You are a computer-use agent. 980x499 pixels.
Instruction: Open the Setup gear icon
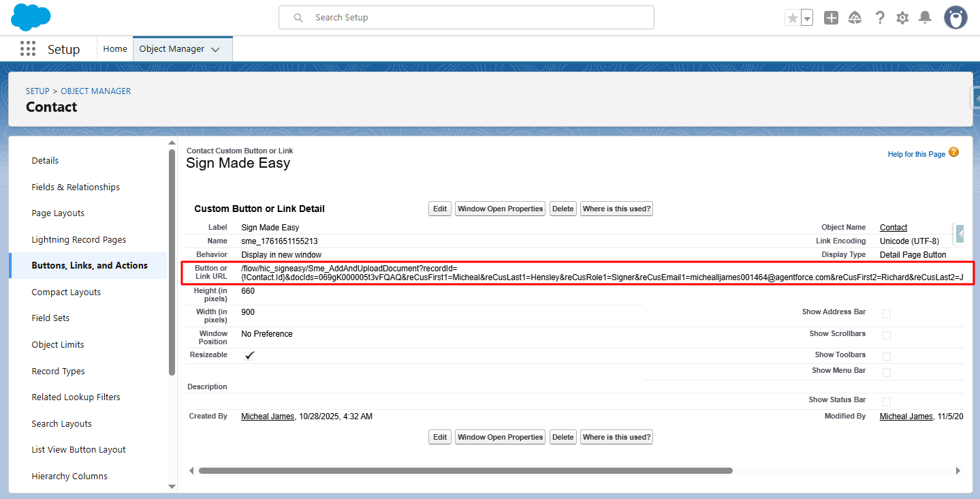pos(902,18)
